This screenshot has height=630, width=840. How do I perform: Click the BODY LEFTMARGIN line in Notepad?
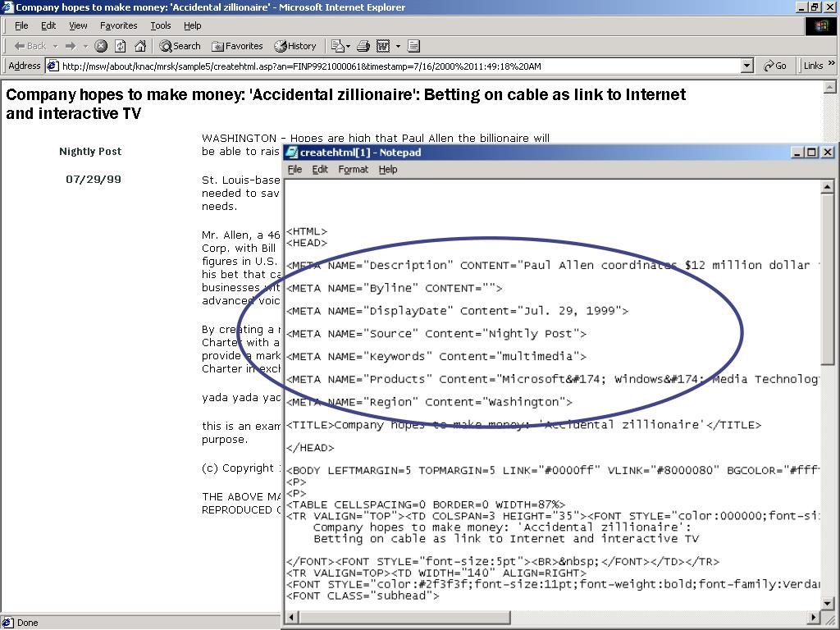pyautogui.click(x=552, y=470)
